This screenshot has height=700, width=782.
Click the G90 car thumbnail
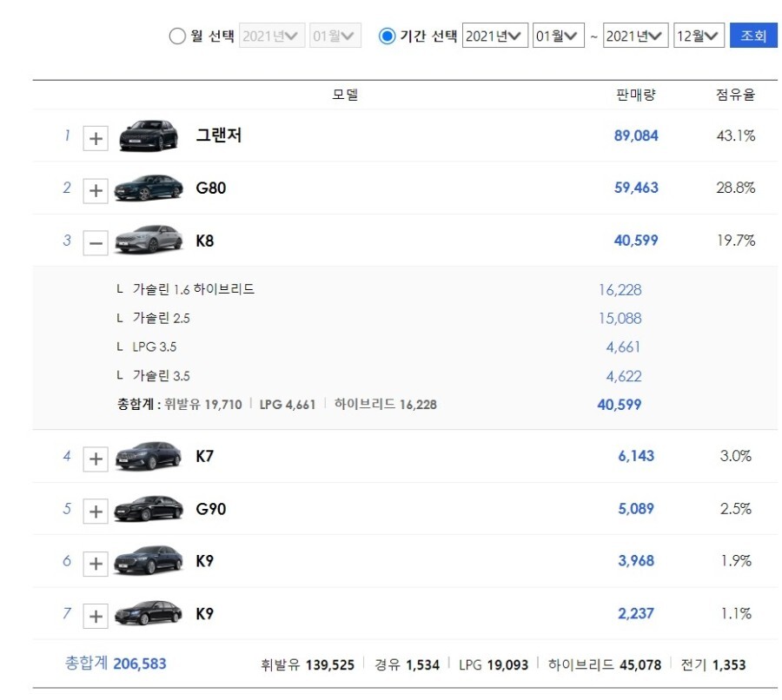coord(149,508)
